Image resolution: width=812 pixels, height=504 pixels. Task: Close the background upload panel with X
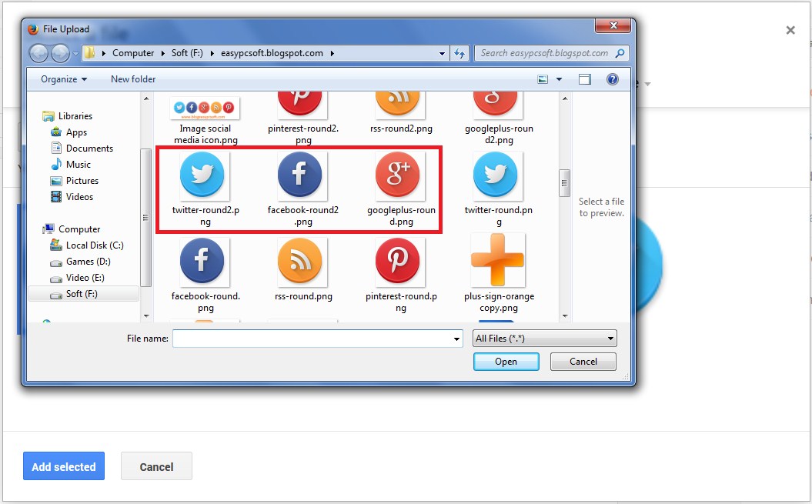pos(790,30)
